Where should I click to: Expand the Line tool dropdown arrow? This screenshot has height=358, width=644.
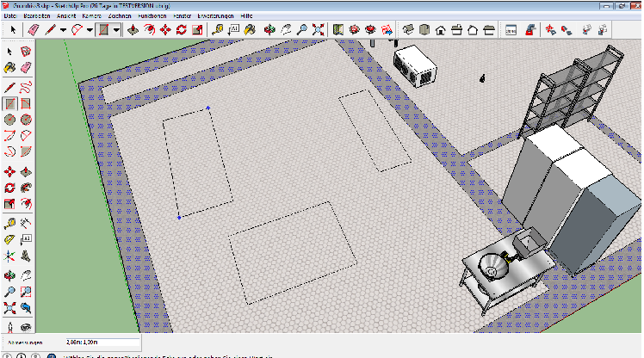[x=63, y=30]
